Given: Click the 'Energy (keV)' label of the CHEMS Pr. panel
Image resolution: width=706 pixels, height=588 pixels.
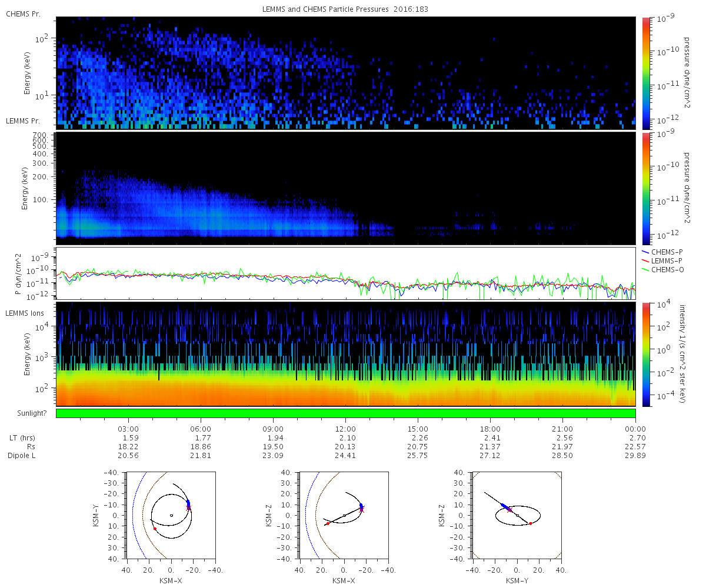Looking at the screenshot, I should pyautogui.click(x=27, y=73).
